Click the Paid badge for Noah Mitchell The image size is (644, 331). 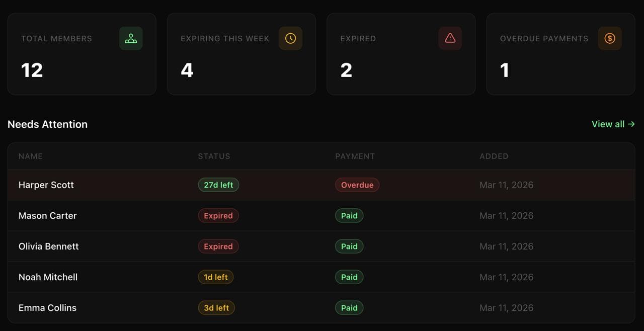pos(349,277)
